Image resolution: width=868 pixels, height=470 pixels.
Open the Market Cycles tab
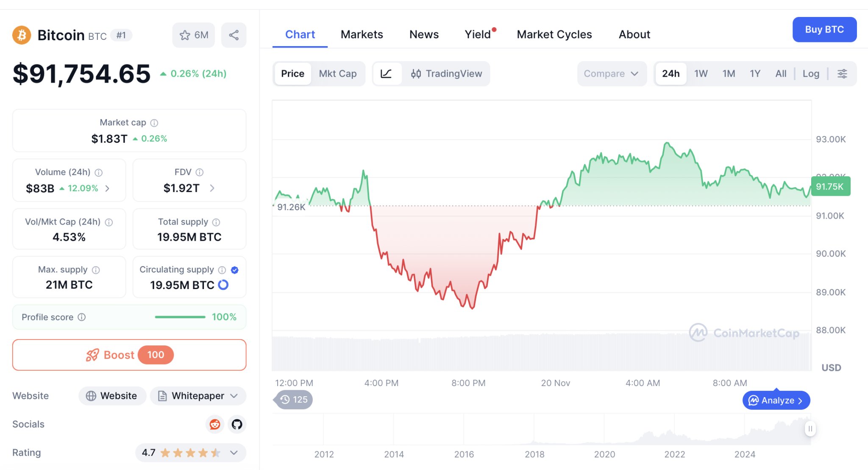(x=554, y=34)
